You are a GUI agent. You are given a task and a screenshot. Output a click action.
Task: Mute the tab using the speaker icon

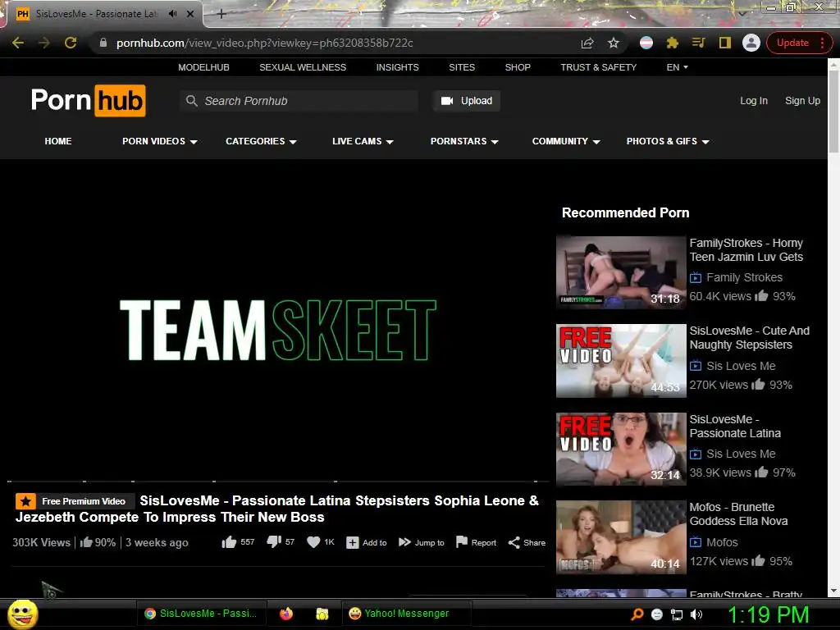click(x=172, y=13)
